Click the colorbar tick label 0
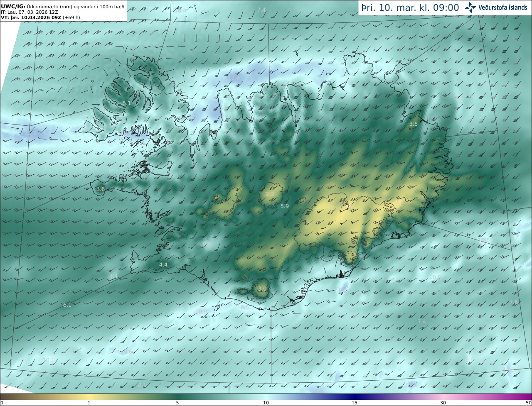This screenshot has width=532, height=406. (x=2, y=403)
